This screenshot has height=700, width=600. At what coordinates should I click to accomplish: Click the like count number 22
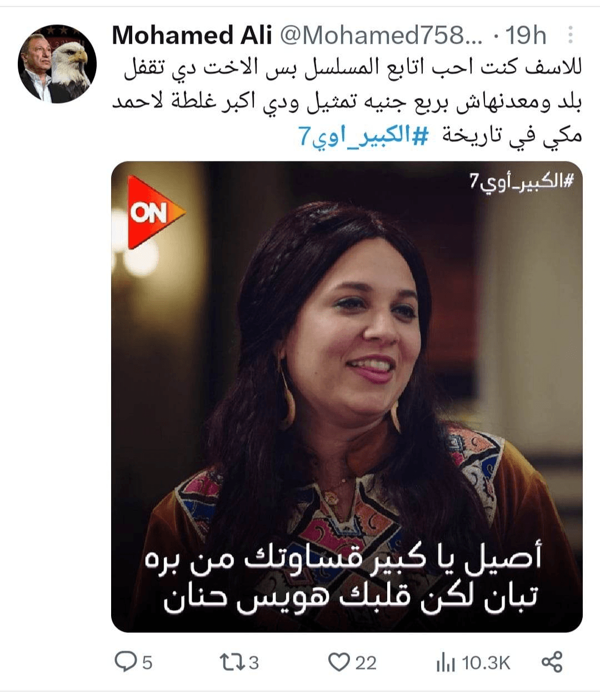coord(366,662)
